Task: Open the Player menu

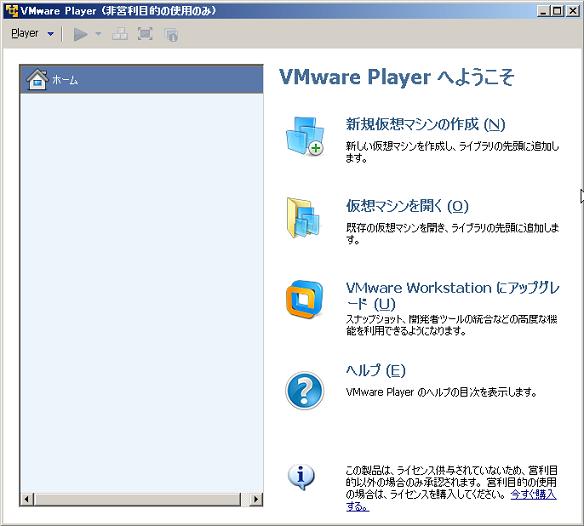Action: point(25,34)
